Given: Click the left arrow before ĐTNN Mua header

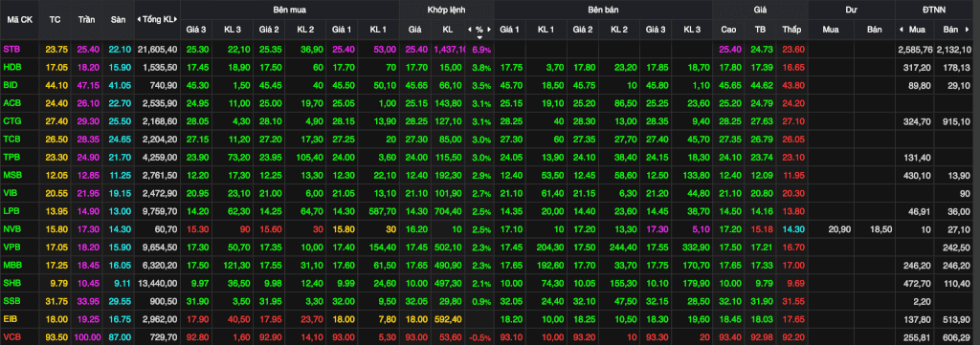Looking at the screenshot, I should pyautogui.click(x=901, y=30).
